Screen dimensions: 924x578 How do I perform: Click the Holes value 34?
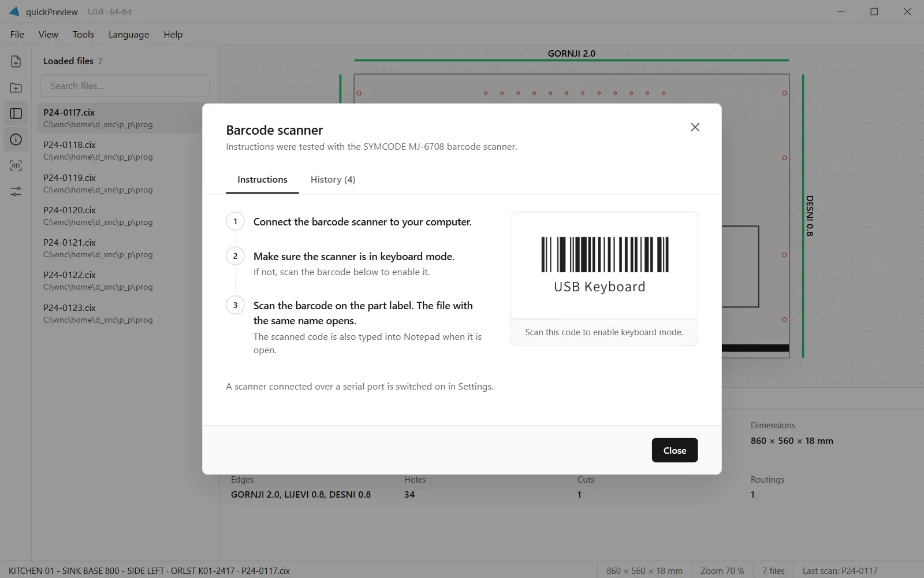coord(409,494)
